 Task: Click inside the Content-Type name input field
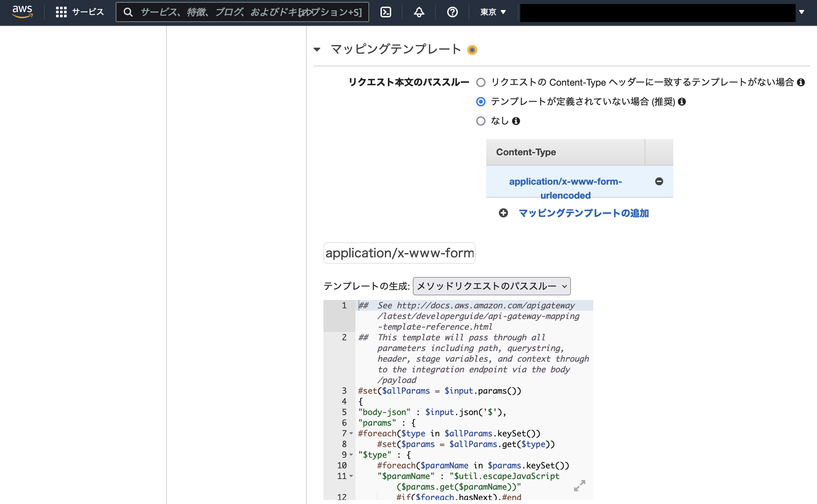[399, 253]
